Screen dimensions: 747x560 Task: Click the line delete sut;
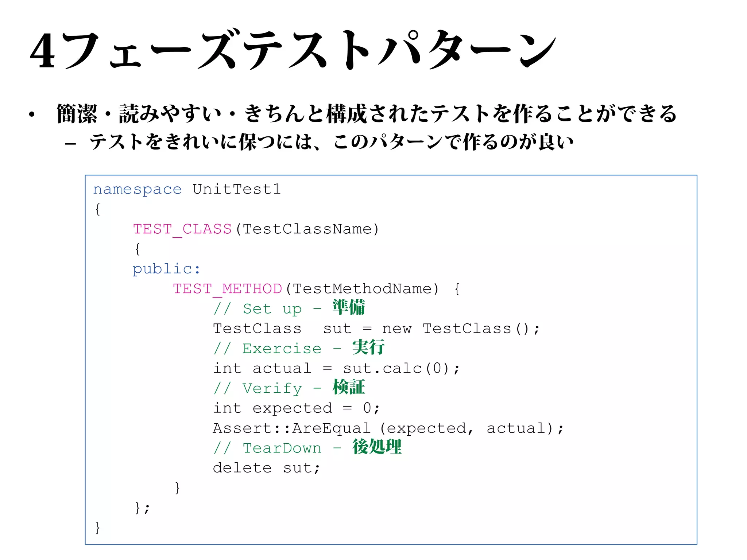(x=267, y=468)
